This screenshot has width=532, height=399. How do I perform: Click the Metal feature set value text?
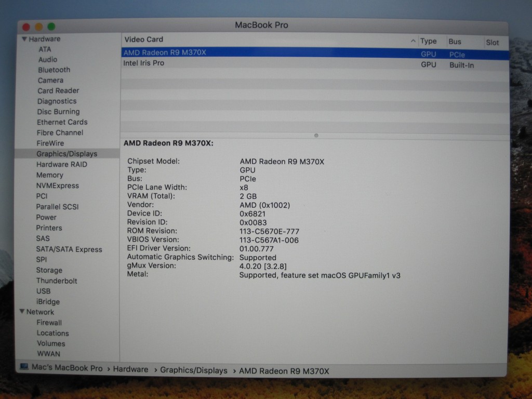coord(320,275)
